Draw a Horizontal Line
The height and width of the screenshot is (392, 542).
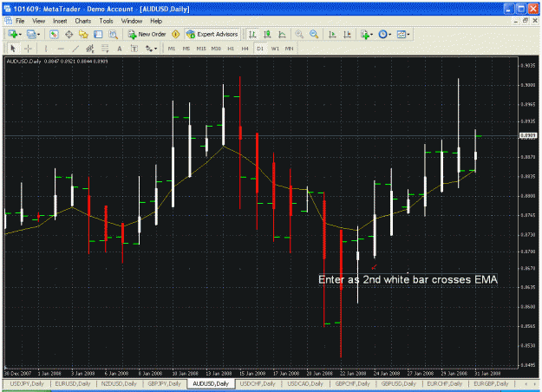(x=61, y=49)
